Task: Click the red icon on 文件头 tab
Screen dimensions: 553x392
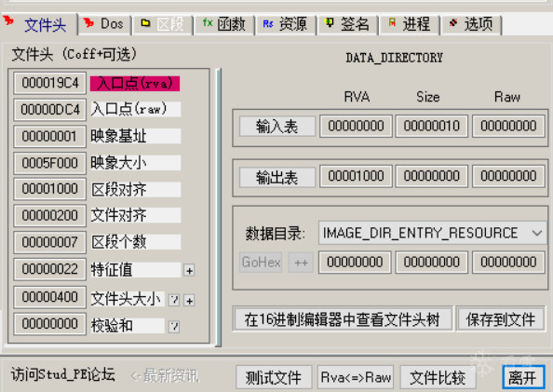Action: [8, 20]
